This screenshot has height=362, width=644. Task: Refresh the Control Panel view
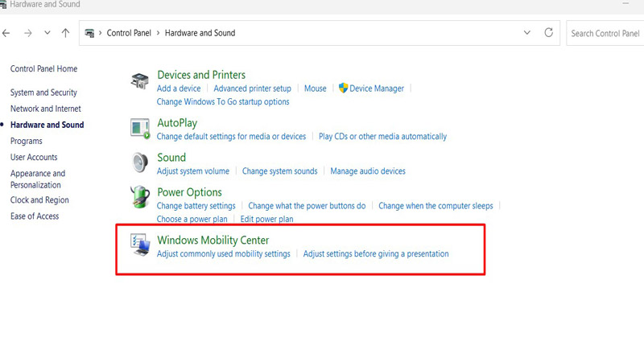pos(549,33)
